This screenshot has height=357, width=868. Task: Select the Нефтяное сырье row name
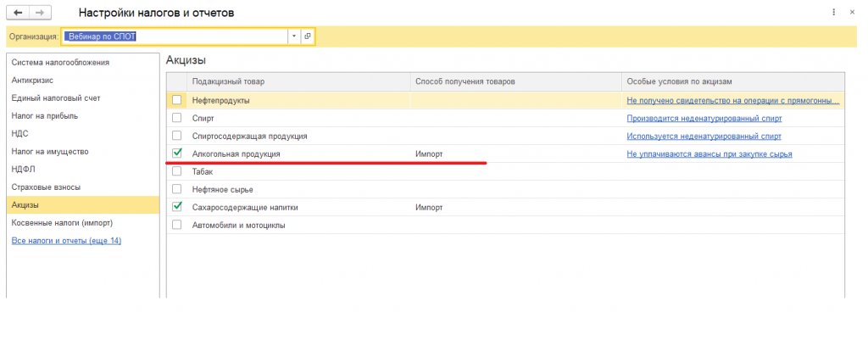tap(223, 189)
